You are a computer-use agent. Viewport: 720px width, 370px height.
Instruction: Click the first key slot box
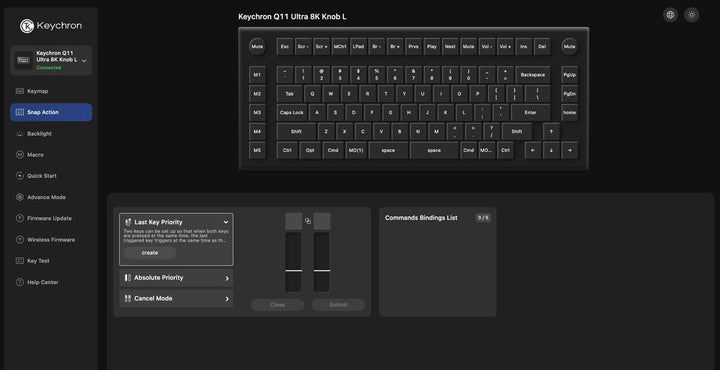point(293,221)
